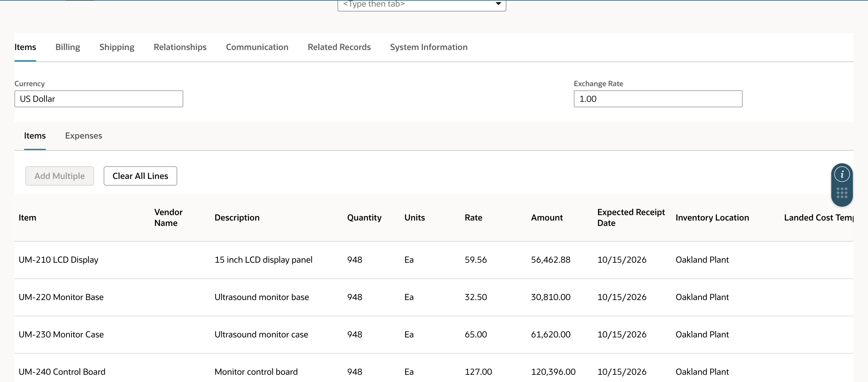Click the Vendor Name column header

click(x=168, y=218)
